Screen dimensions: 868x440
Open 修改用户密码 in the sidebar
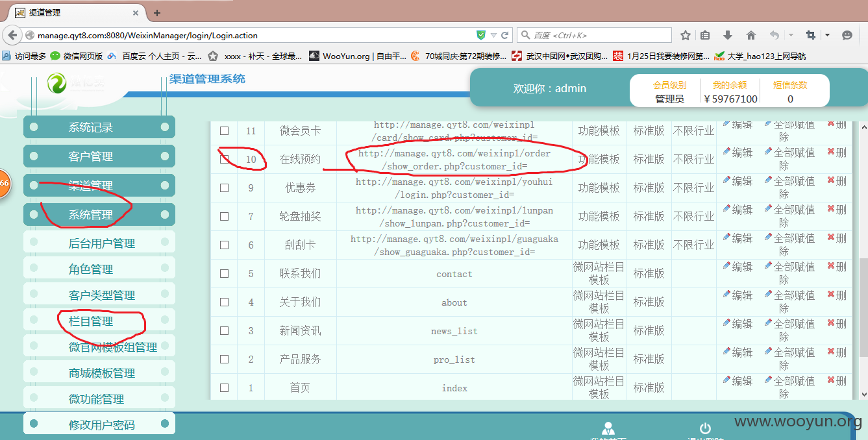point(99,425)
